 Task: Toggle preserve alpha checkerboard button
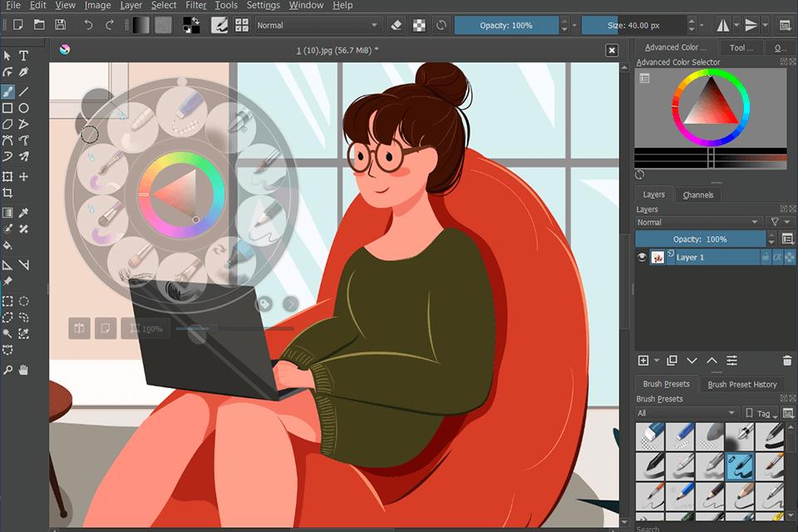coord(419,25)
